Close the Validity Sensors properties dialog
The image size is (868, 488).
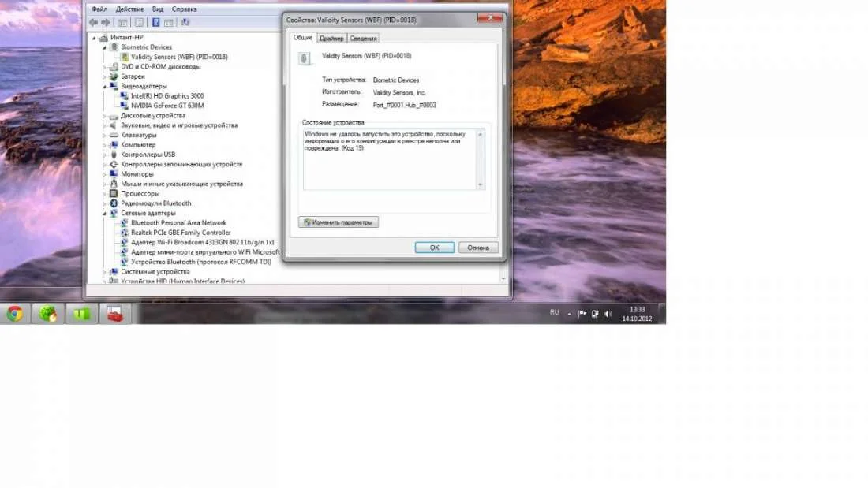(490, 18)
